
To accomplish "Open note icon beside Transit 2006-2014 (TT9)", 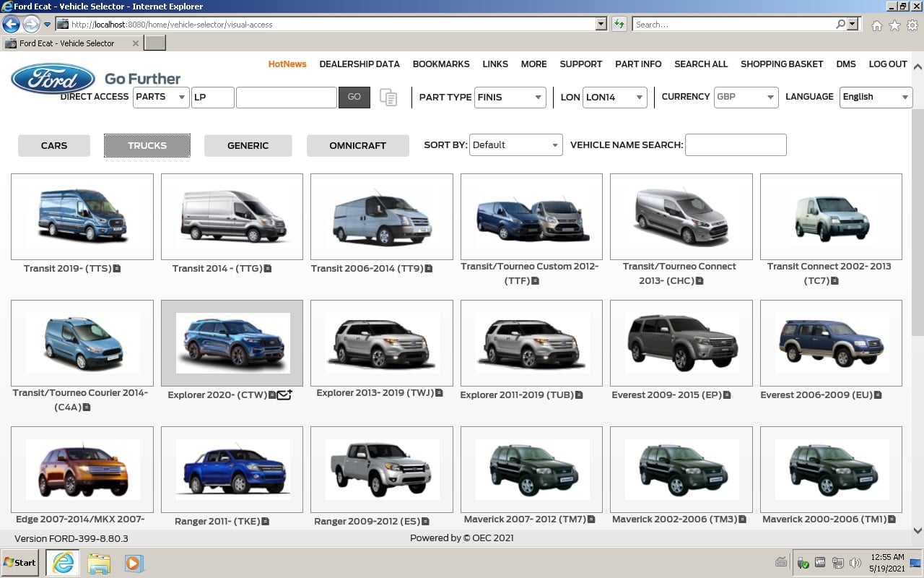I will click(x=428, y=269).
